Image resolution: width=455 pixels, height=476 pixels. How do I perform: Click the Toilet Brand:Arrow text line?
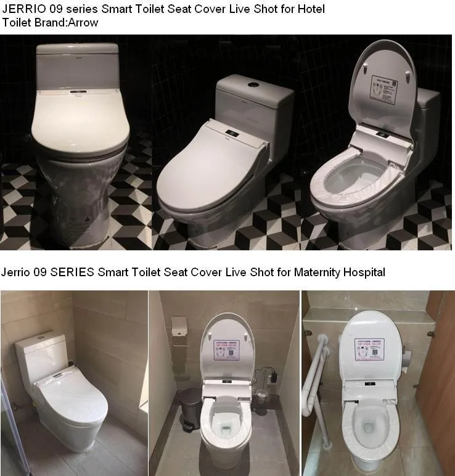click(50, 22)
